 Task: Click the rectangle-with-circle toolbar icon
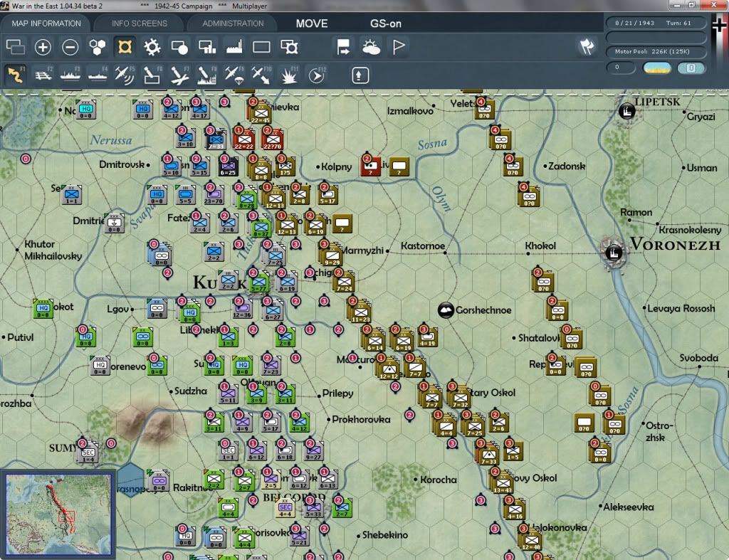179,47
